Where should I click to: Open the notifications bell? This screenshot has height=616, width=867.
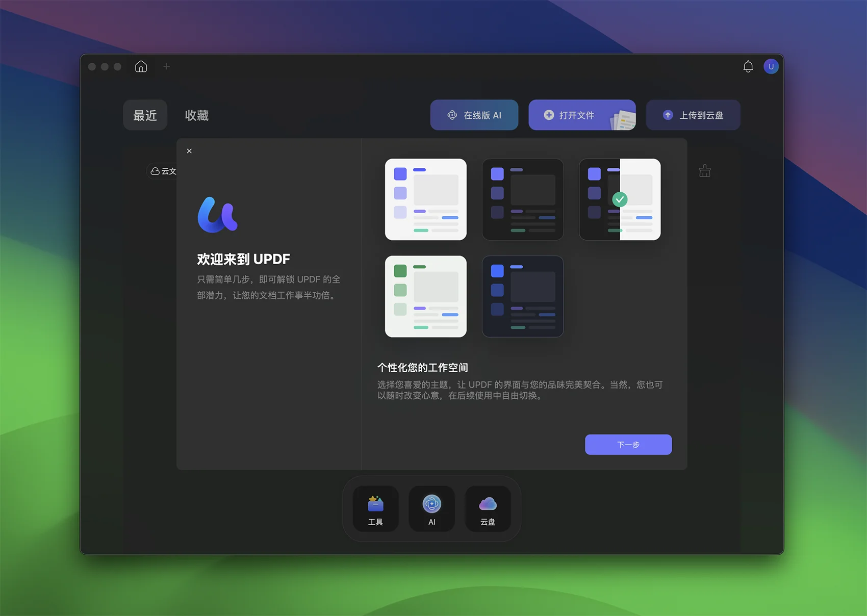coord(748,67)
